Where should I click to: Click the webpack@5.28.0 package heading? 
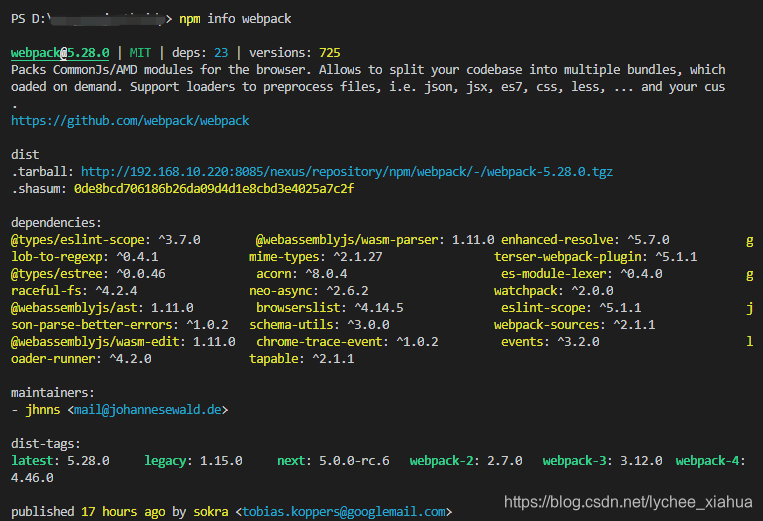(60, 53)
